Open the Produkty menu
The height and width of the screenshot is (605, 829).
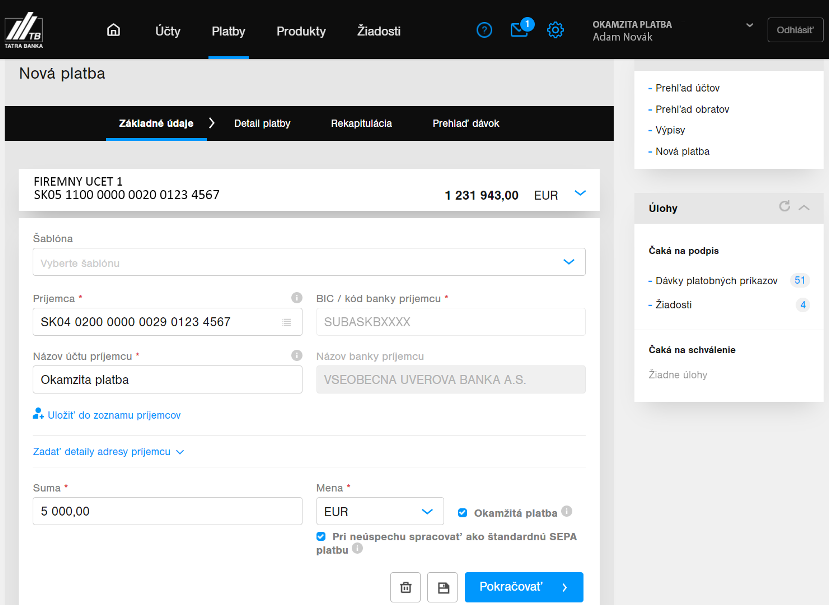point(301,31)
